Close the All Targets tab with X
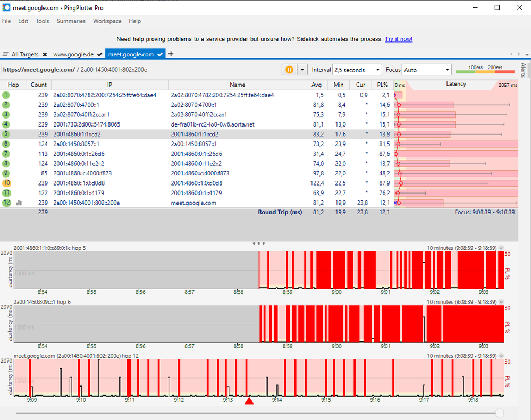Screen dimensions: 531x420 pyautogui.click(x=45, y=55)
